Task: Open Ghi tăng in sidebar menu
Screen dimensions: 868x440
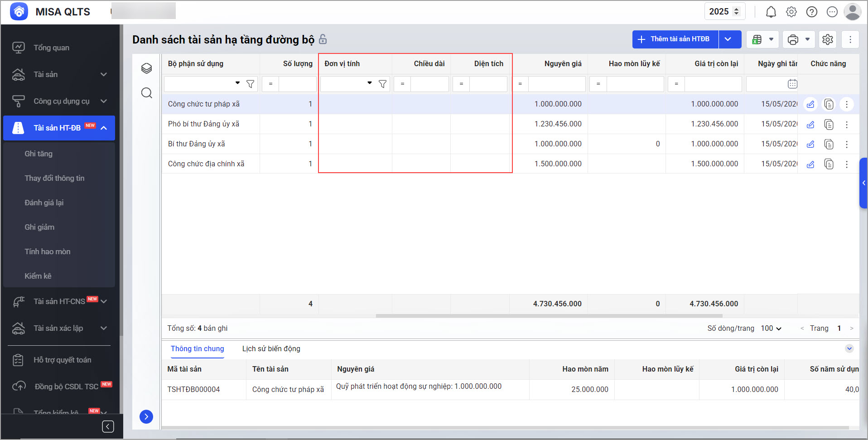Action: click(x=39, y=154)
